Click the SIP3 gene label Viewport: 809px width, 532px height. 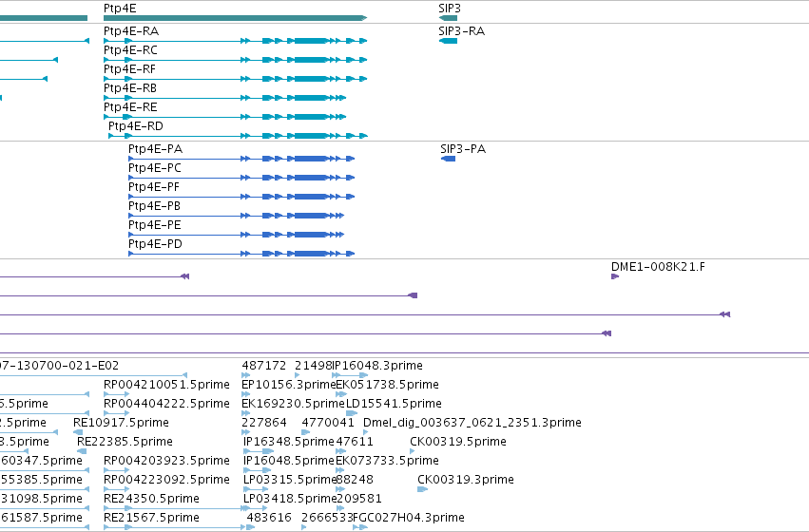coord(450,9)
